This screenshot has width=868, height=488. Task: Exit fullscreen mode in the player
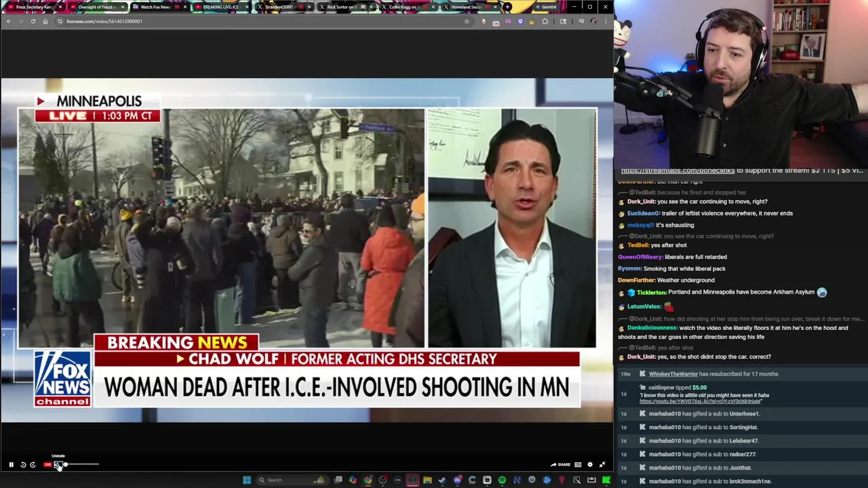602,465
